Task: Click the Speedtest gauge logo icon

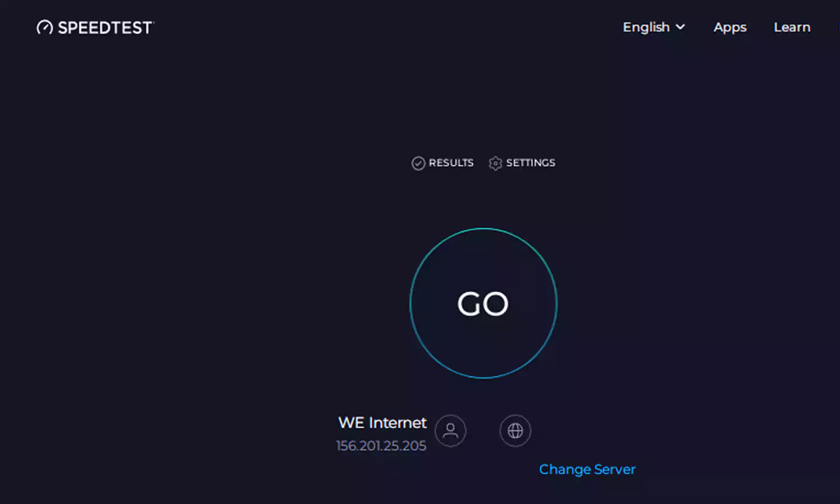Action: [45, 27]
